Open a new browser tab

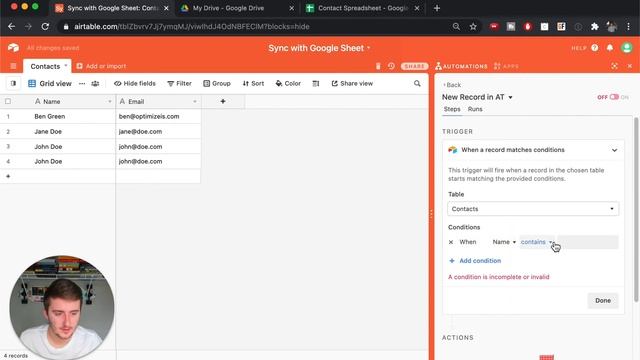437,8
